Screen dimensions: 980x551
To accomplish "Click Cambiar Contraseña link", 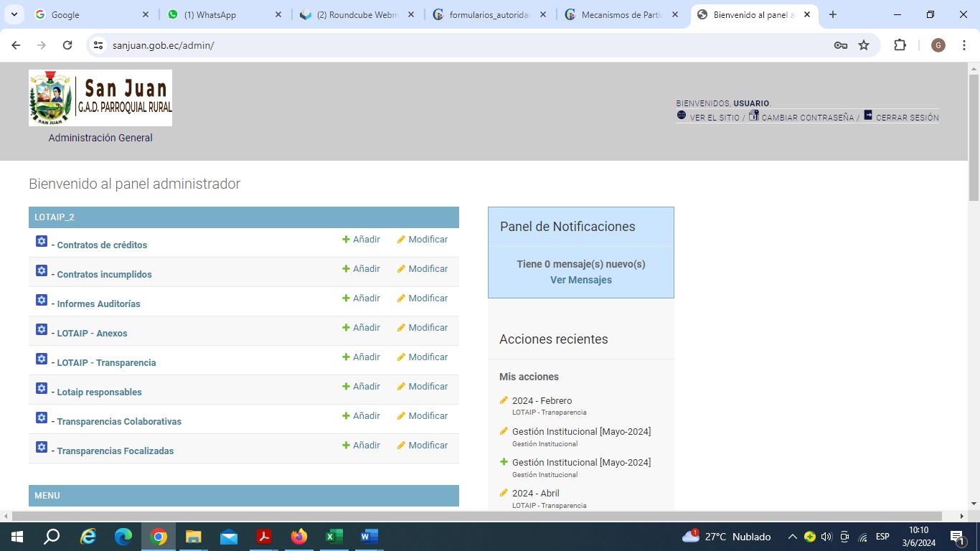I will [x=807, y=118].
